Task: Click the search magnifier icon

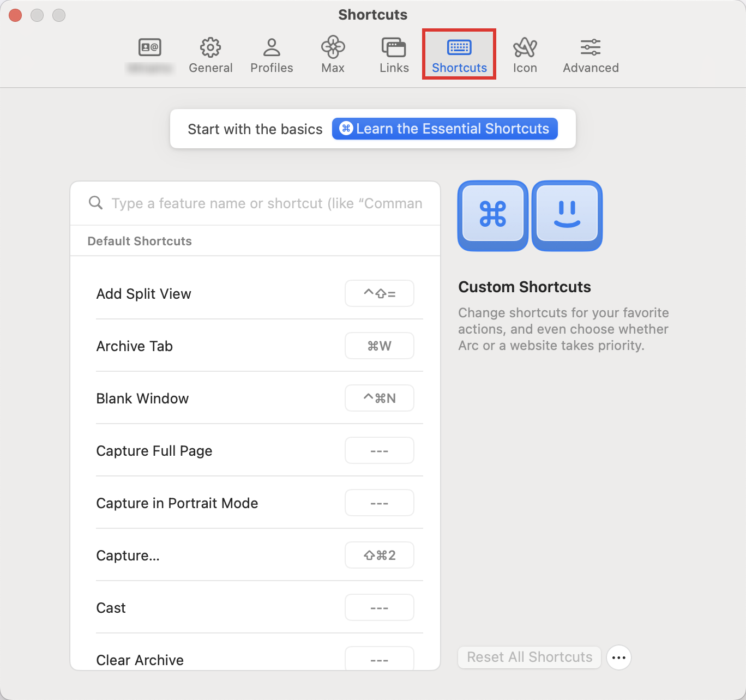Action: pos(96,203)
